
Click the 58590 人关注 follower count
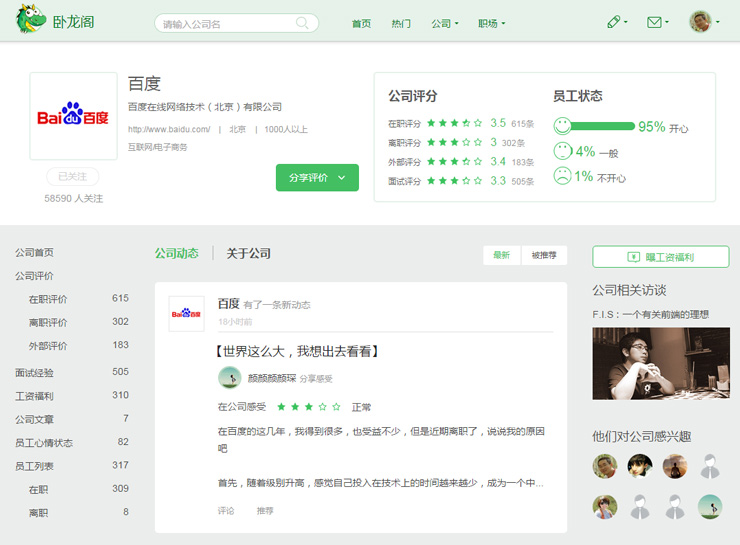pos(73,198)
